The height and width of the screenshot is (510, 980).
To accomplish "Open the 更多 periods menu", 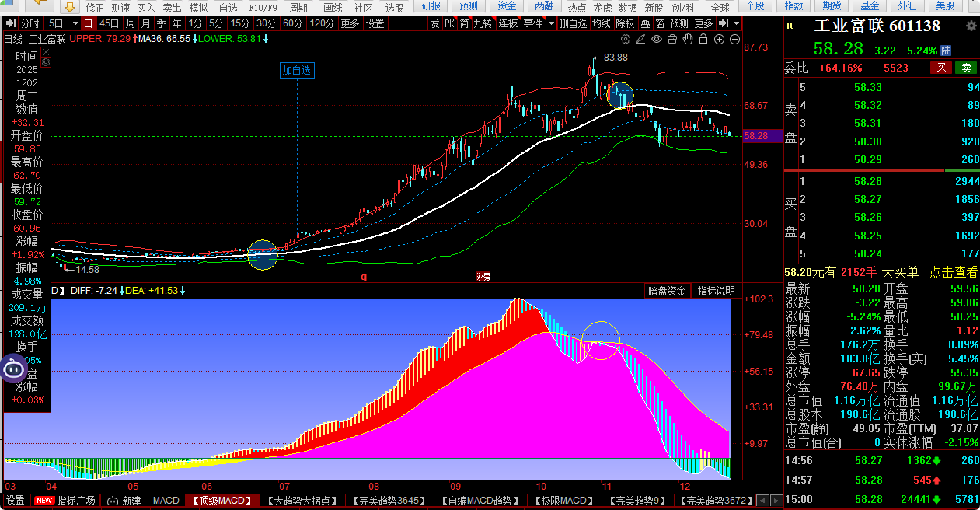I will pos(350,23).
